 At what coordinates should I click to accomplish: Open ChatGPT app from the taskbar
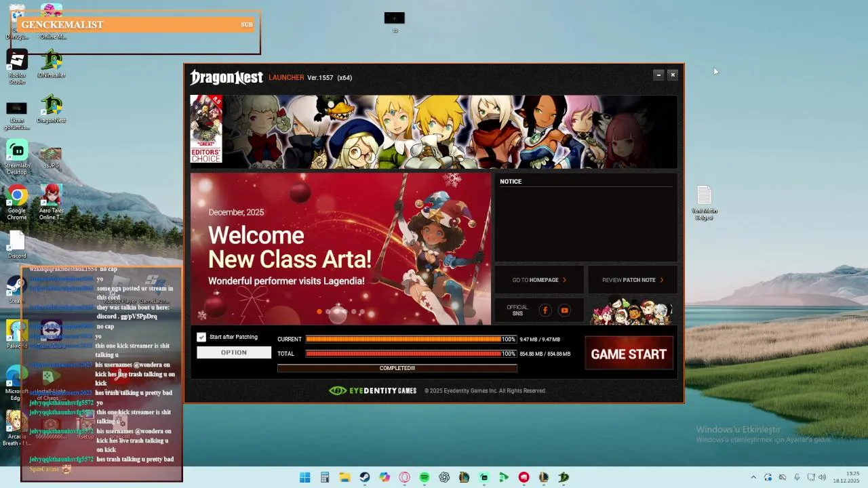(x=444, y=477)
